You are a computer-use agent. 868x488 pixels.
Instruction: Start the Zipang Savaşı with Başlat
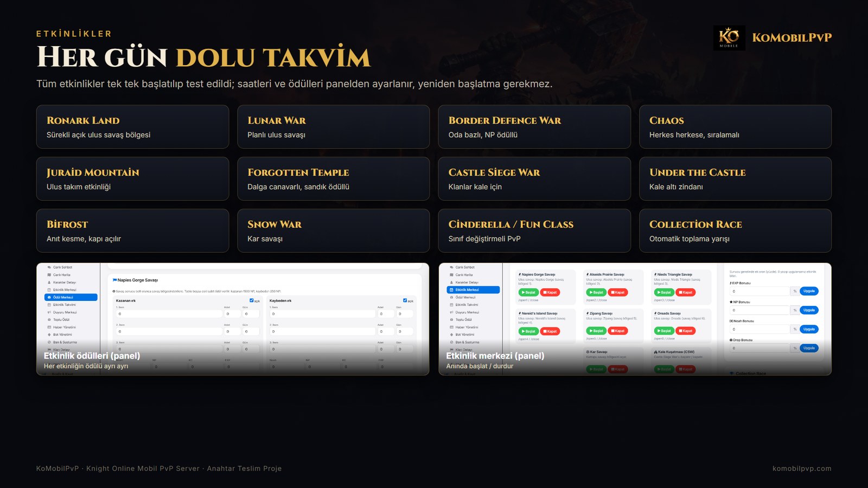click(x=596, y=331)
